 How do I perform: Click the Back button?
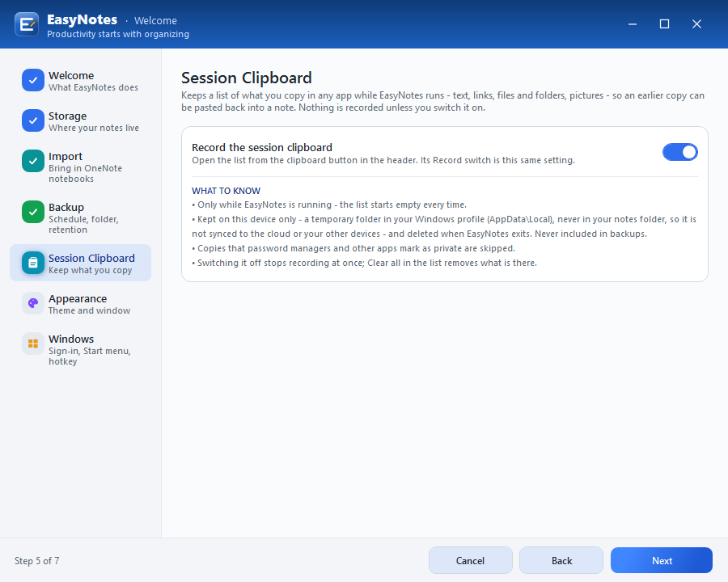pyautogui.click(x=561, y=561)
